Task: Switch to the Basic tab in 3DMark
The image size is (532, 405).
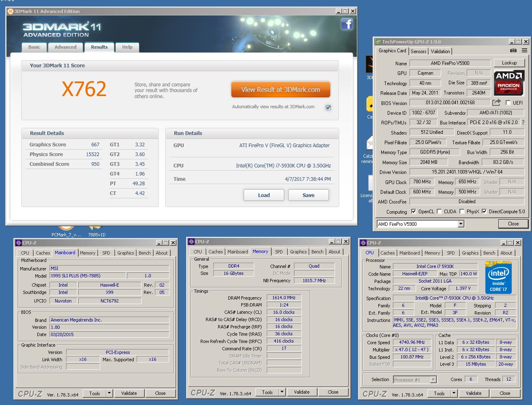Action: pos(34,47)
